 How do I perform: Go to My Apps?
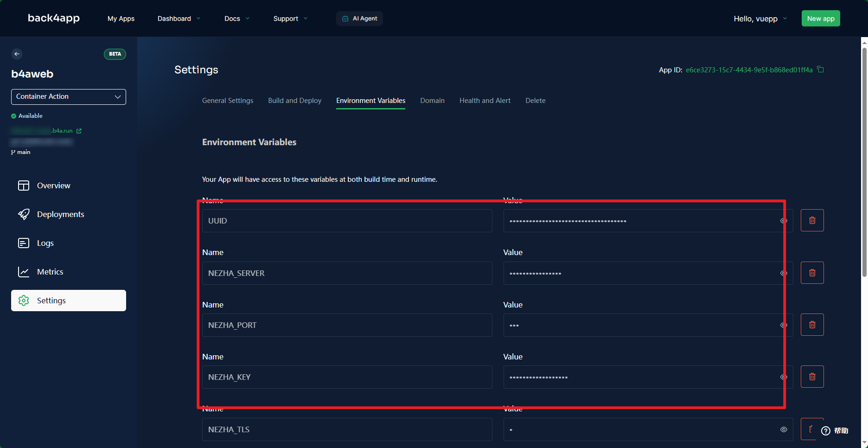point(121,19)
